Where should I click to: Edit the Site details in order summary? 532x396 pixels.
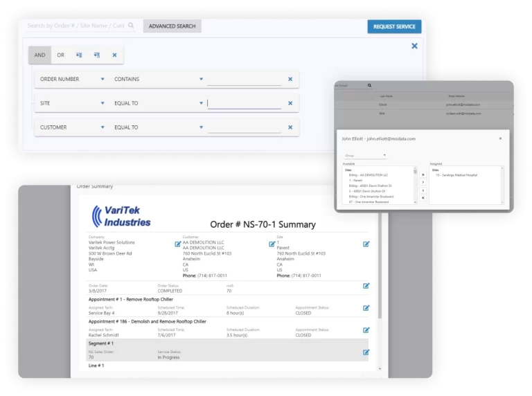click(366, 244)
